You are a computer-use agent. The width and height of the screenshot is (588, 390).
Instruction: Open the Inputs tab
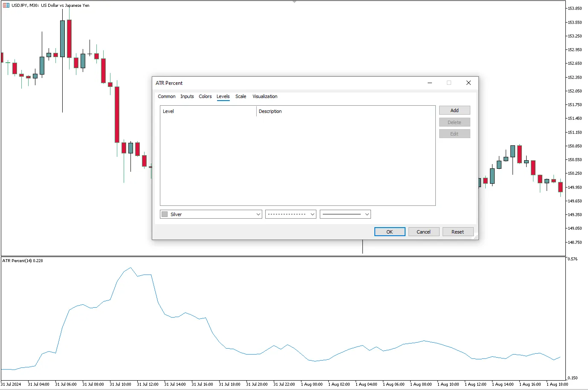(187, 97)
